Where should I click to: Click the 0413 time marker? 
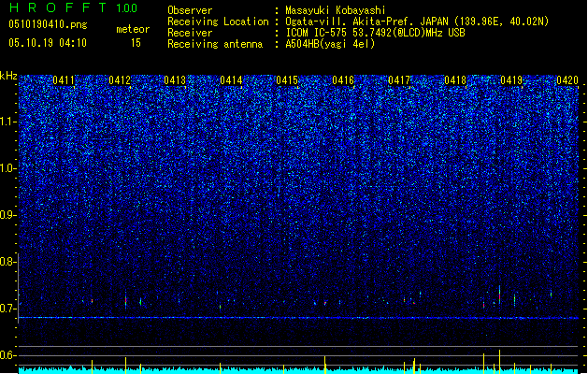[x=175, y=80]
